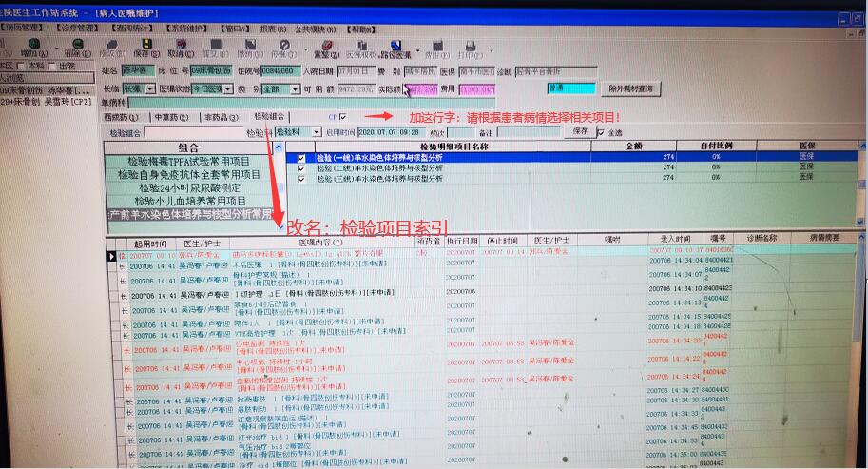Click the 医嘱内容 column header
Viewport: 868px width, 469px height.
321,243
